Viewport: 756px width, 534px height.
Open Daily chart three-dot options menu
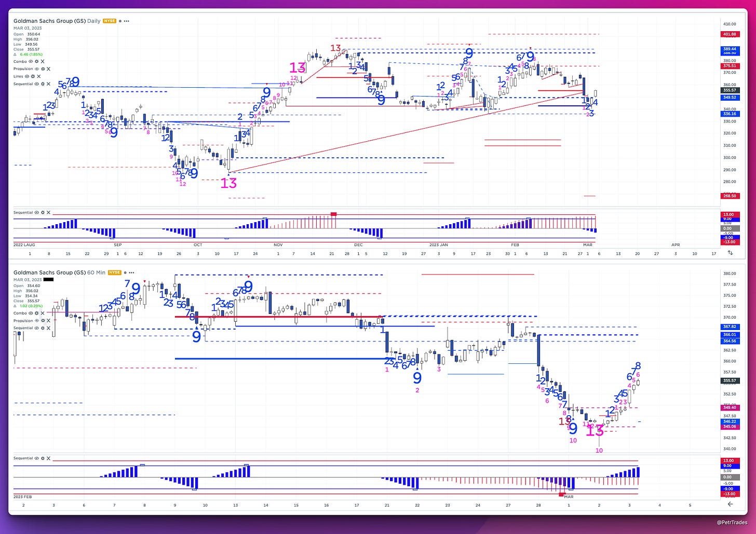click(126, 21)
